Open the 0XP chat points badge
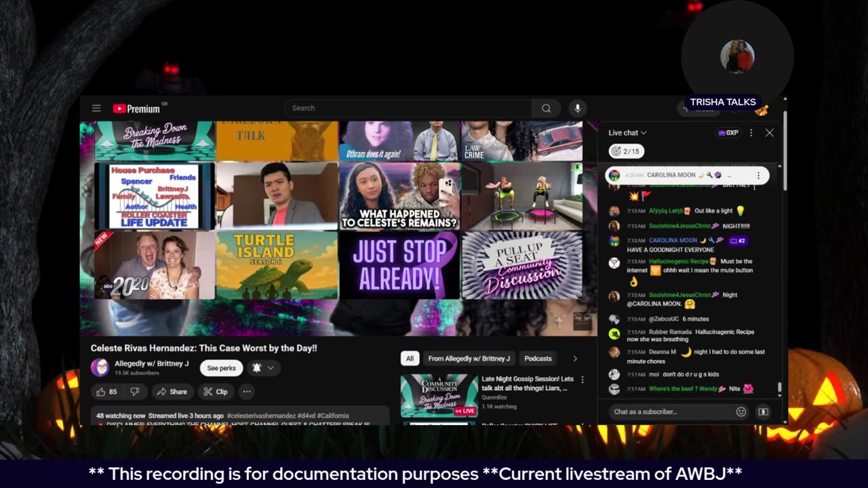868x488 pixels. (x=728, y=133)
